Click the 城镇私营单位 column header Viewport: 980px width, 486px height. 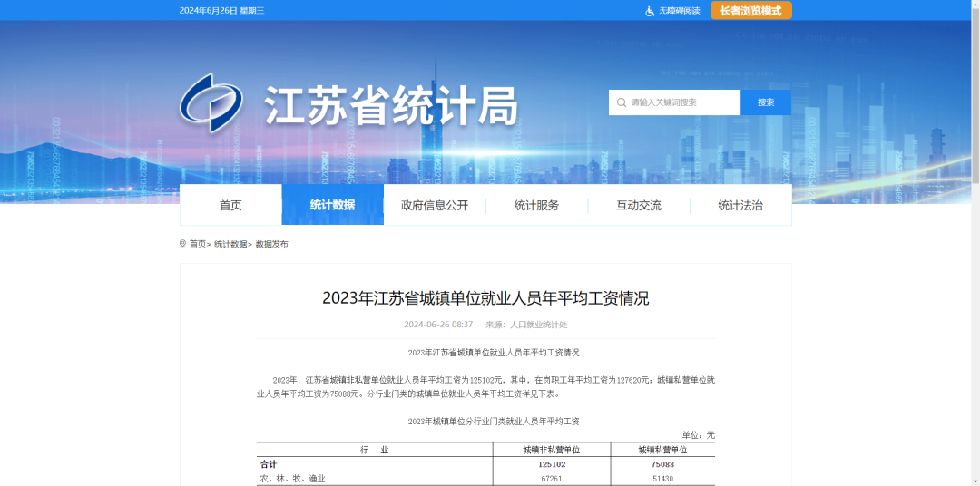click(x=662, y=450)
